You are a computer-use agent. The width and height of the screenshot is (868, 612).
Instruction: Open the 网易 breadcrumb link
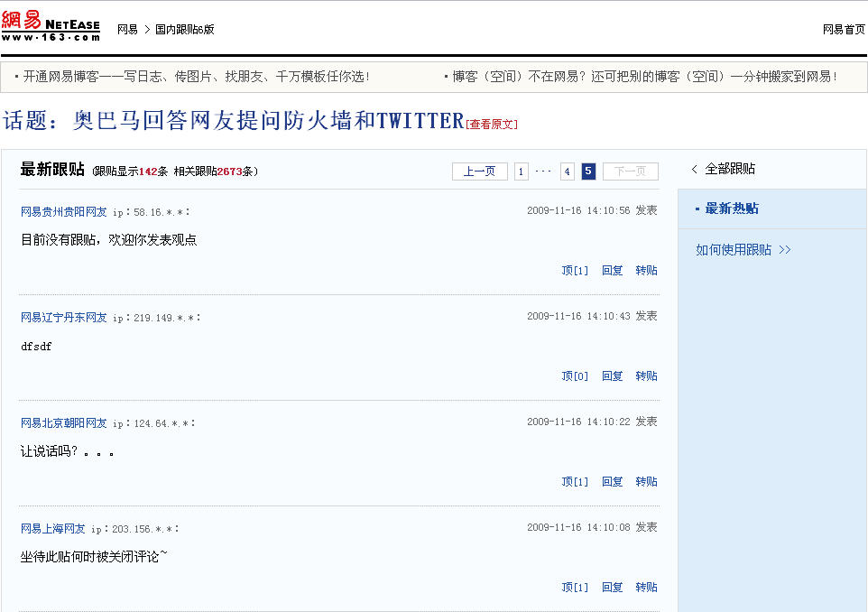[x=127, y=30]
